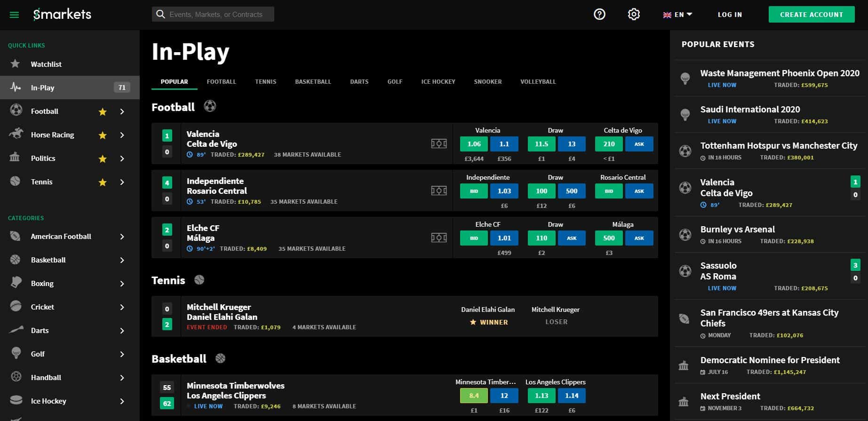Screen dimensions: 868x421
Task: Switch to the Football tab
Action: tap(222, 81)
